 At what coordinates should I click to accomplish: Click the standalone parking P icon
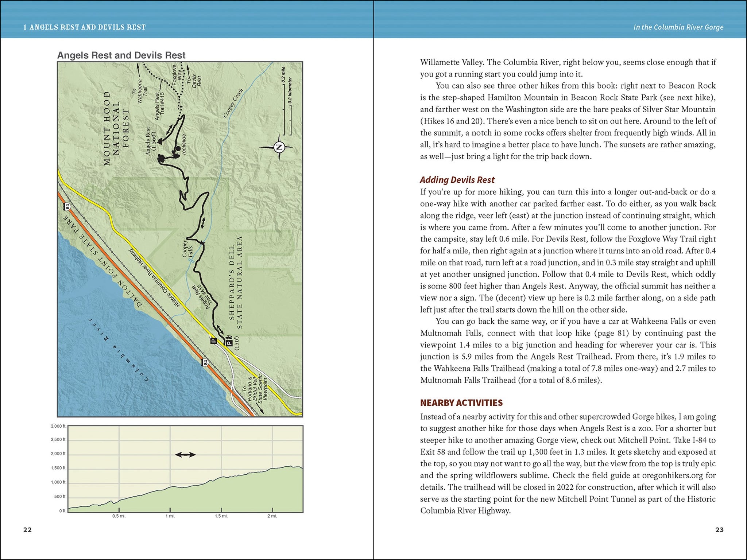(213, 341)
